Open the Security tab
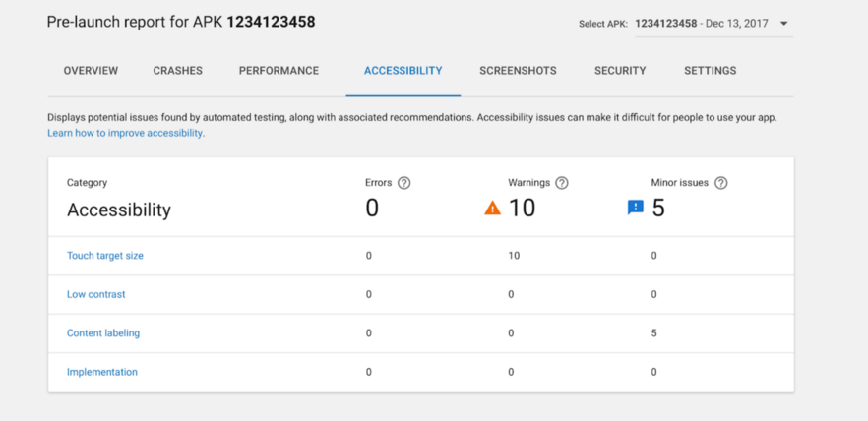868x421 pixels. pos(620,71)
